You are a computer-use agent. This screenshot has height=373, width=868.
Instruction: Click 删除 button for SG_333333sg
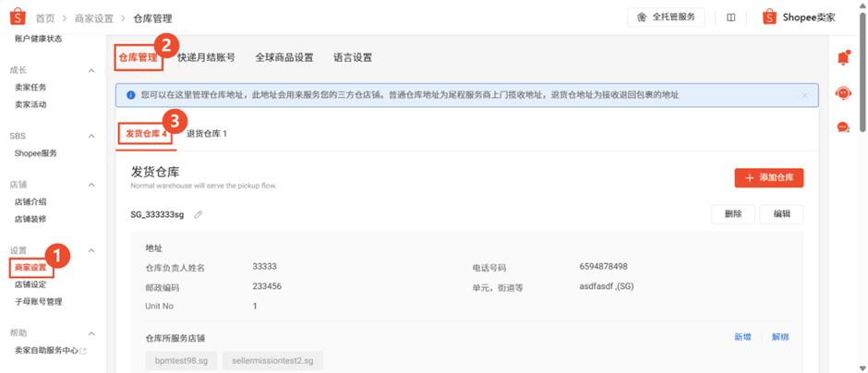coord(732,214)
